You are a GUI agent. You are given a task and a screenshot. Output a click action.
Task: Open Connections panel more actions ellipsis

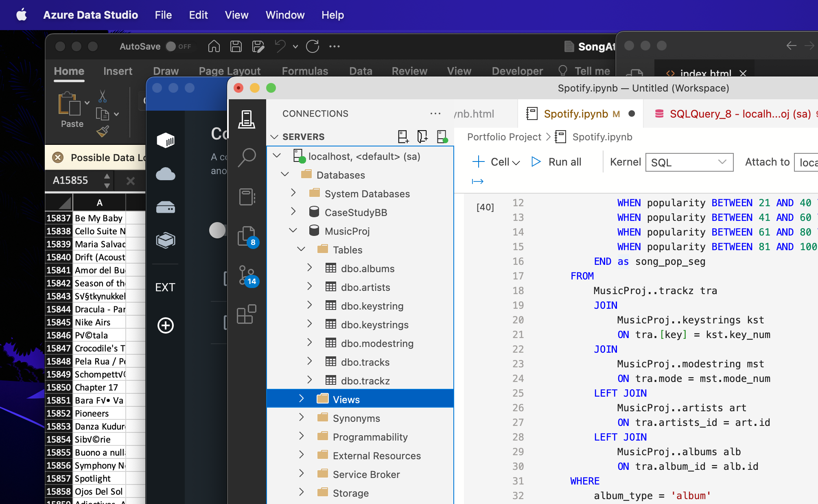pyautogui.click(x=435, y=114)
